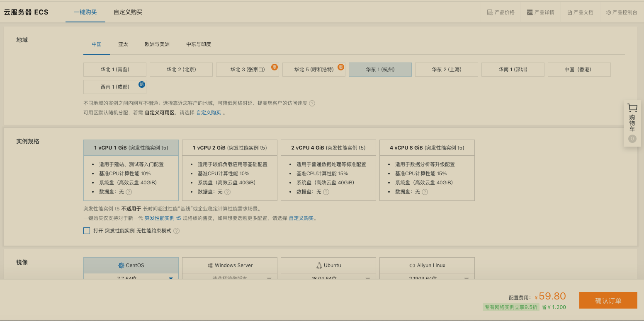
Task: Select the 亚太 region tab
Action: (123, 44)
